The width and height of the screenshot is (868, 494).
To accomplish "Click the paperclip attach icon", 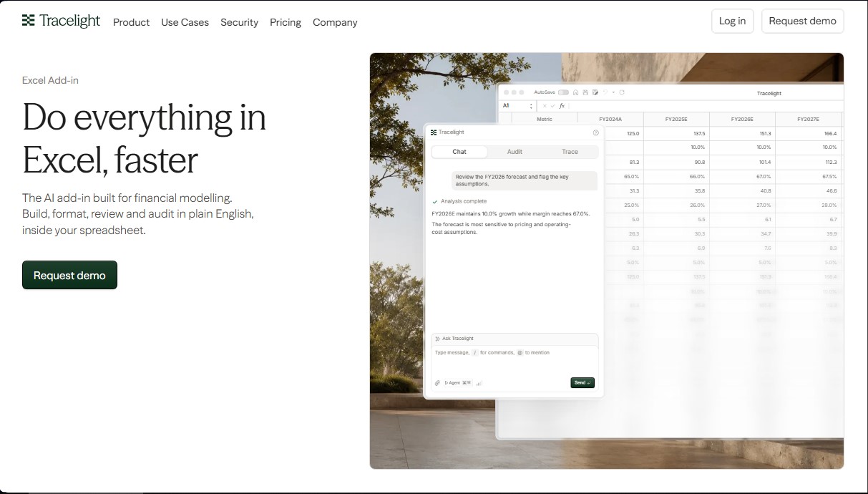I will (x=437, y=383).
